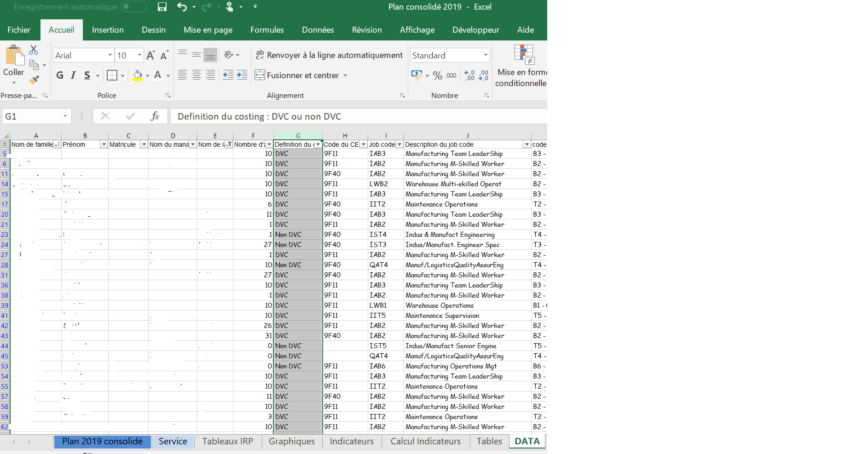This screenshot has height=454, width=868.
Task: Apply bold formatting with the G button
Action: click(x=60, y=75)
